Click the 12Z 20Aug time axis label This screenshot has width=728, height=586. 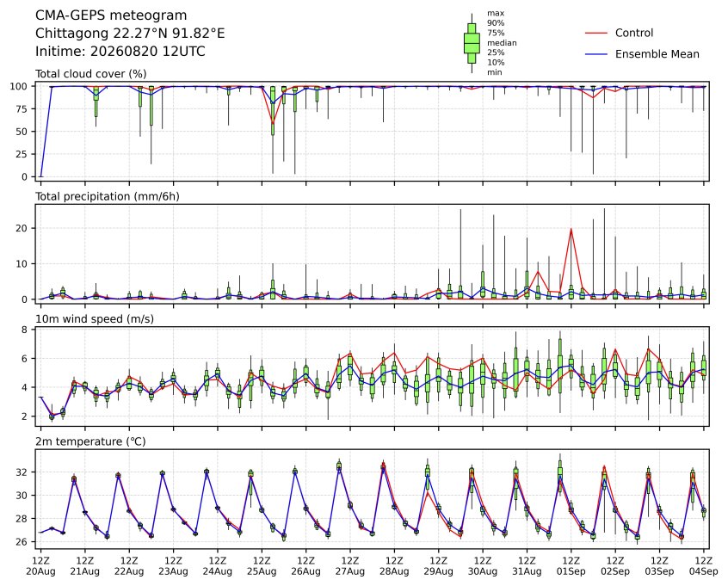40,566
